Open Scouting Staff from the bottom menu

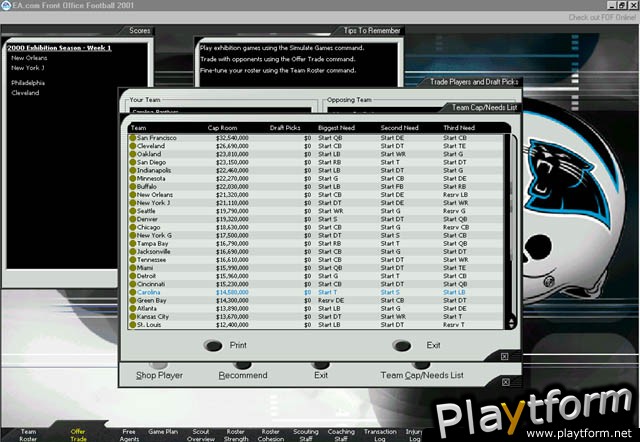click(306, 435)
